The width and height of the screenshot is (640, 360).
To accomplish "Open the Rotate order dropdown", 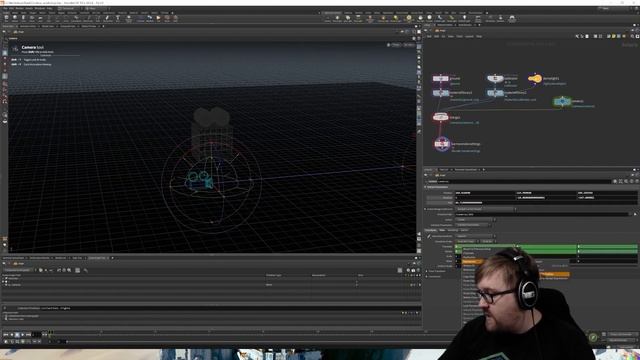I will point(488,241).
